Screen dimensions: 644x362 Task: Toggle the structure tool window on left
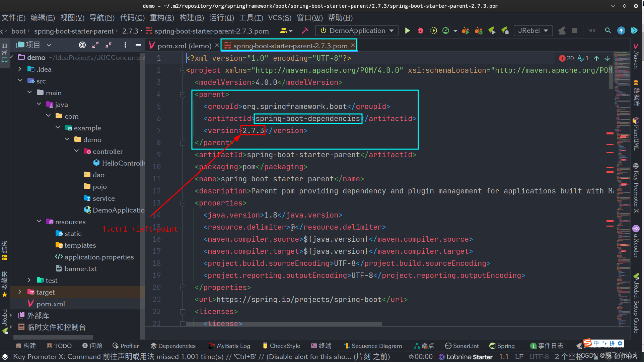5,251
